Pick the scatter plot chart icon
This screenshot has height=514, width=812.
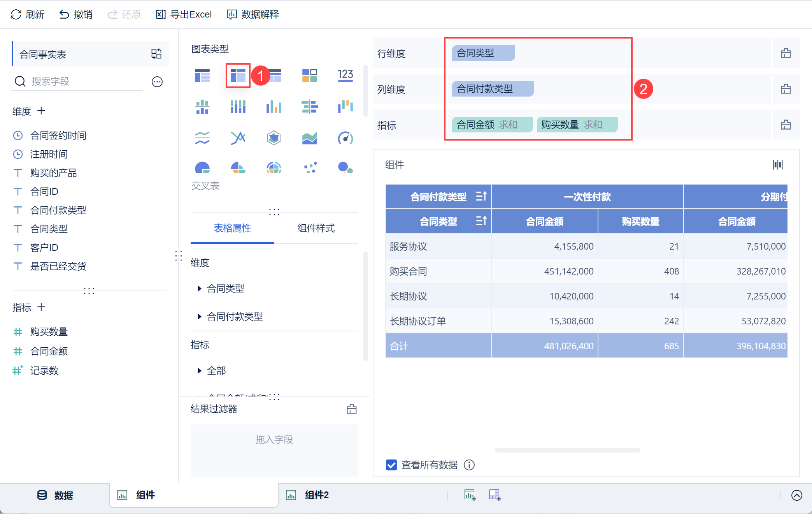tap(310, 167)
